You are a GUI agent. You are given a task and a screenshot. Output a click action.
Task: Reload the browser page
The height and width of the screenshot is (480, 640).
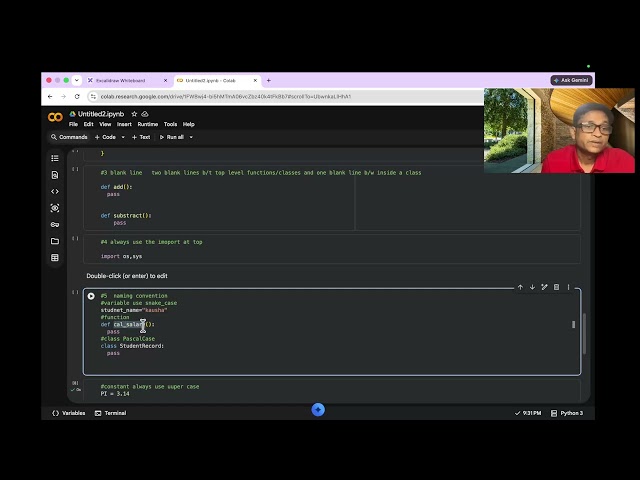pyautogui.click(x=77, y=97)
